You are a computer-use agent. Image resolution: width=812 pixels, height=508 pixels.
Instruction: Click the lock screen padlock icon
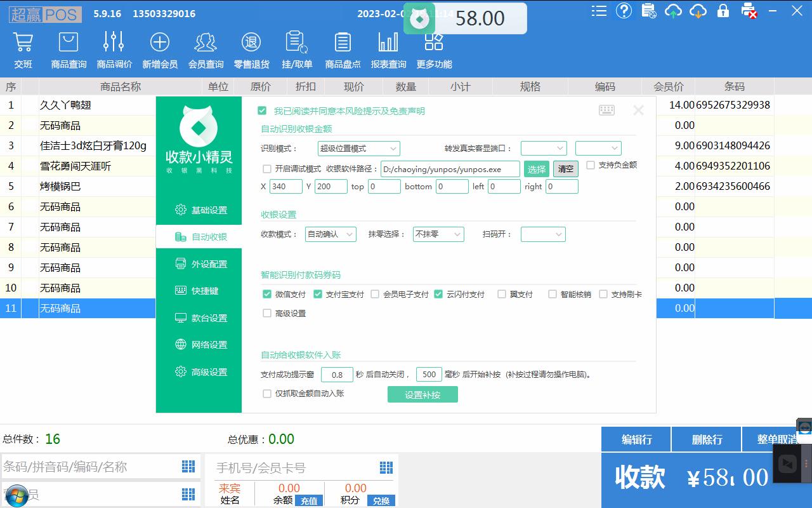tap(723, 11)
